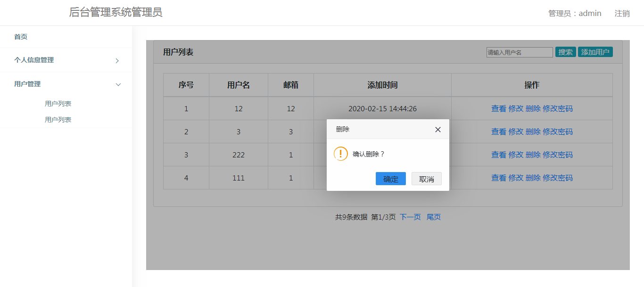Click the 添加时间 column header
The height and width of the screenshot is (287, 644).
382,85
